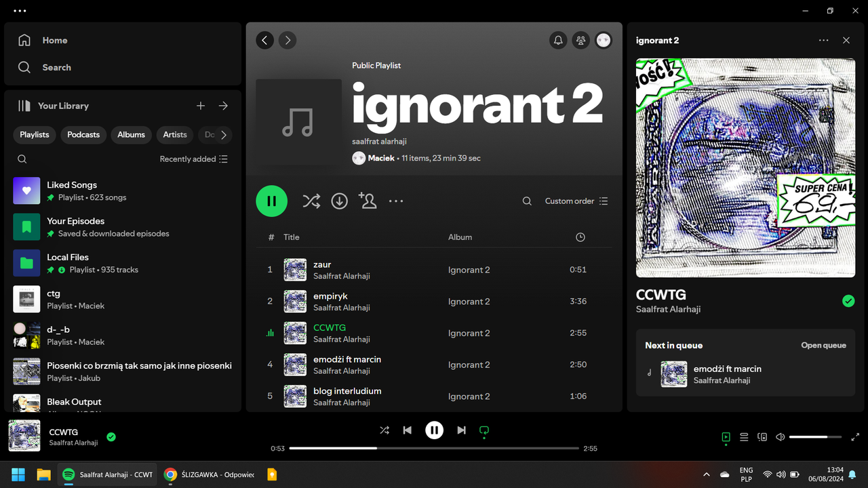Open Chrome window in Windows taskbar
This screenshot has width=868, height=488.
(x=210, y=474)
